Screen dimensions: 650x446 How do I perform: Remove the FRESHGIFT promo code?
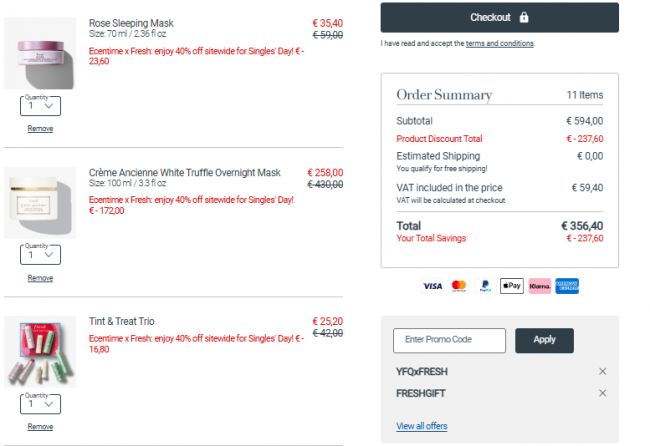[x=602, y=393]
